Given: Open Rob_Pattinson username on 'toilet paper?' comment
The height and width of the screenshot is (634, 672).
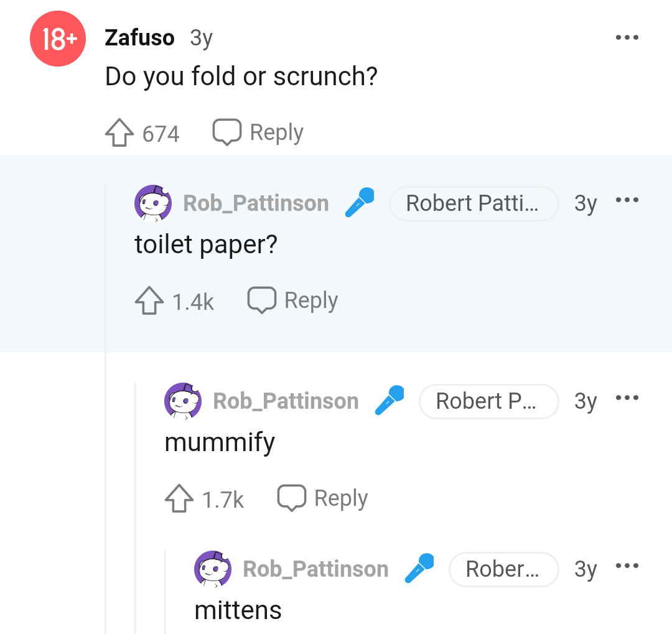Looking at the screenshot, I should click(256, 203).
